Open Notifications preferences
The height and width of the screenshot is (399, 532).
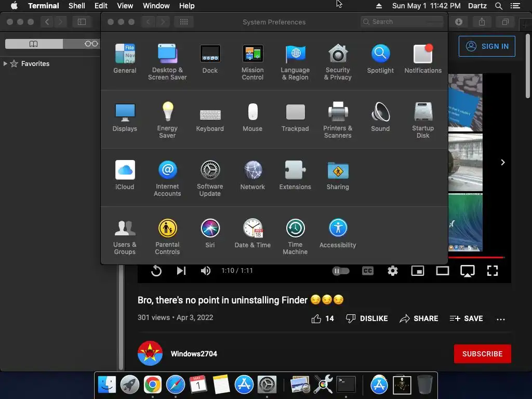(x=423, y=59)
